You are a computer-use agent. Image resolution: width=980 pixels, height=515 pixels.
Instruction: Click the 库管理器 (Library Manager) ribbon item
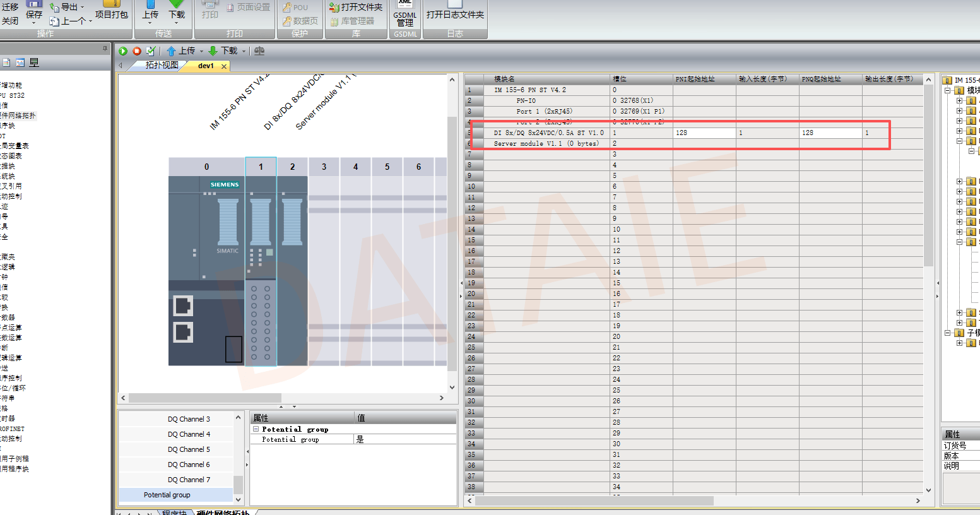[352, 21]
